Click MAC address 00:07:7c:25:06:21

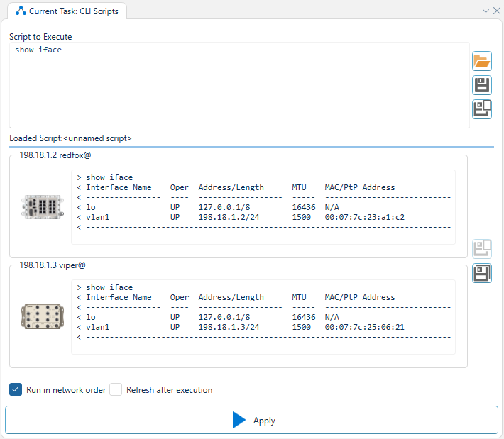364,327
